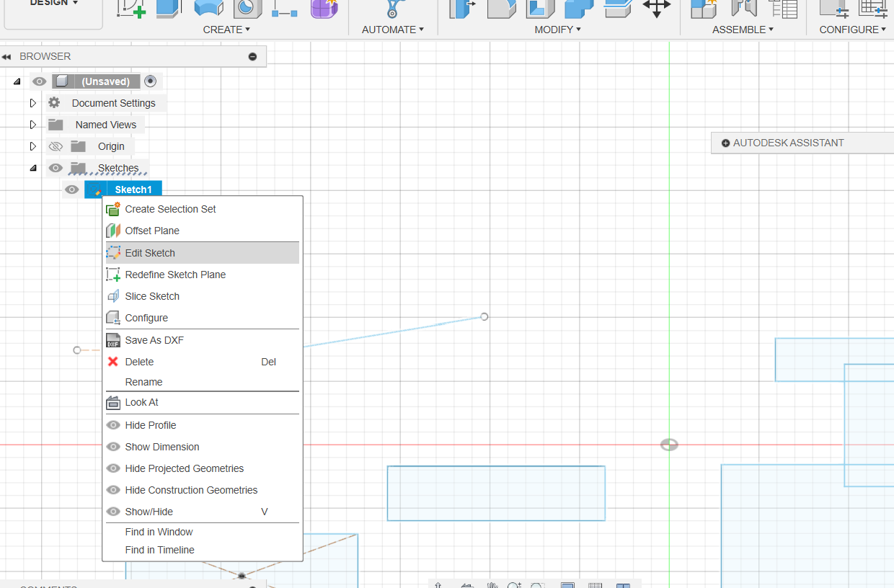Viewport: 894px width, 588px height.
Task: Open the DESIGN workspace dropdown
Action: tap(53, 3)
